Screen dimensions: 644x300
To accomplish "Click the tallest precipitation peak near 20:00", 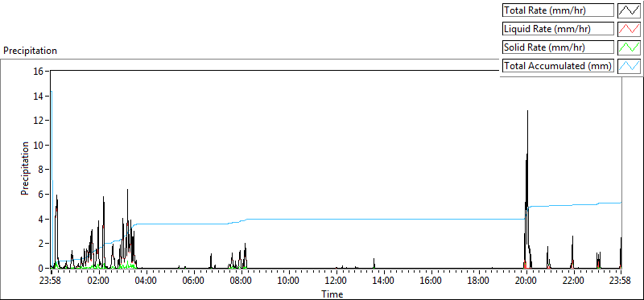I will click(528, 111).
